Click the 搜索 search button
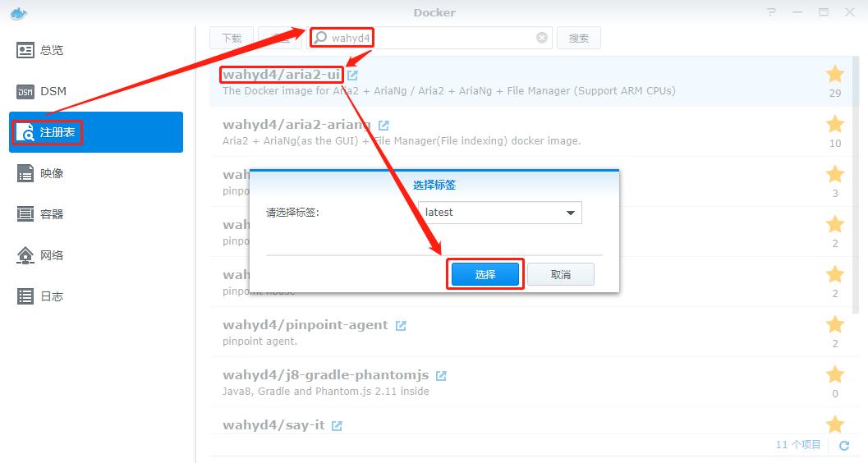The height and width of the screenshot is (463, 868). coord(578,38)
